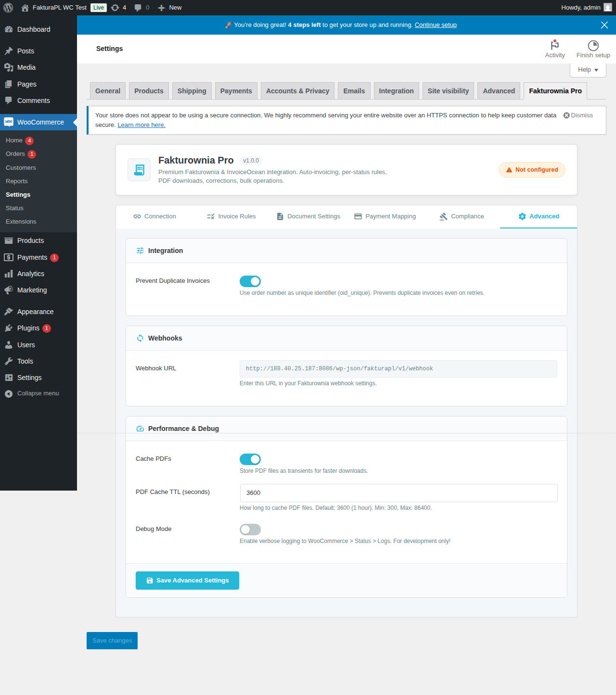This screenshot has height=695, width=616.
Task: Open the Activity flag icon
Action: (x=555, y=45)
